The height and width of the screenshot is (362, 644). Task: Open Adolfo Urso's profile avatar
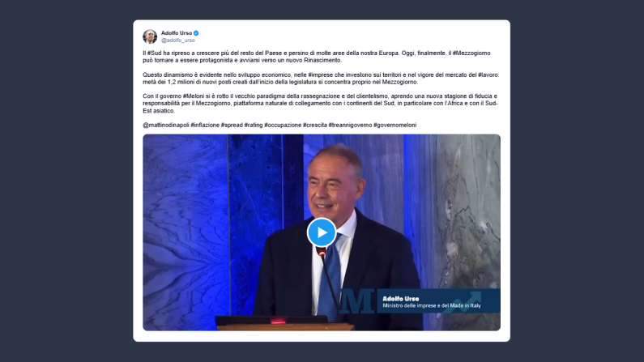pyautogui.click(x=150, y=36)
